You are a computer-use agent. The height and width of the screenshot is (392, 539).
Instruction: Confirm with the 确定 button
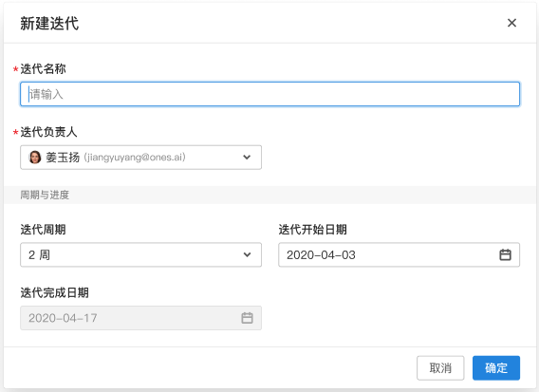click(x=496, y=368)
